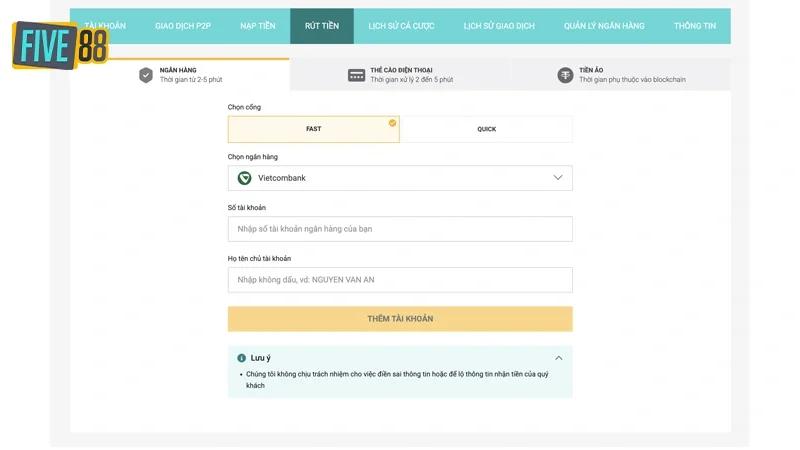Click the Vietcombank logo in bank selector
Viewport: 800px width, 450px height.
pos(244,178)
